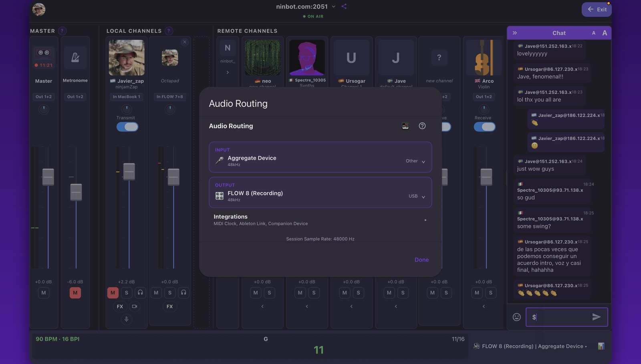Click the Javier_zap volume fader handle
641x364 pixels.
point(129,171)
